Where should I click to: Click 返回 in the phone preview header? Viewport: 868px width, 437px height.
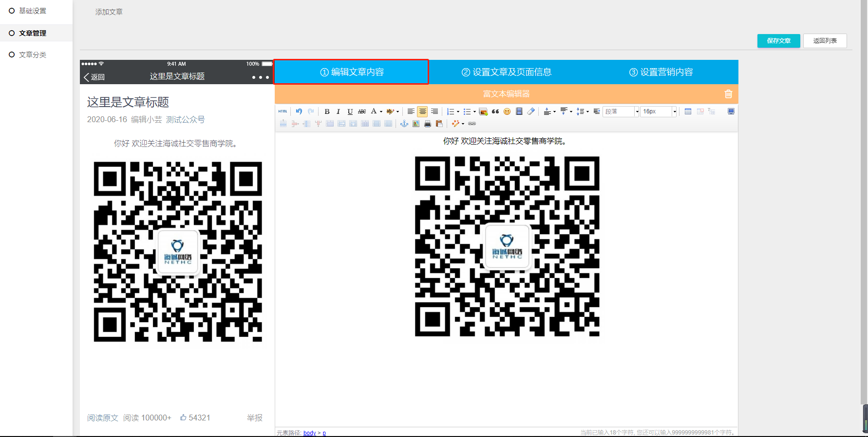[x=94, y=77]
